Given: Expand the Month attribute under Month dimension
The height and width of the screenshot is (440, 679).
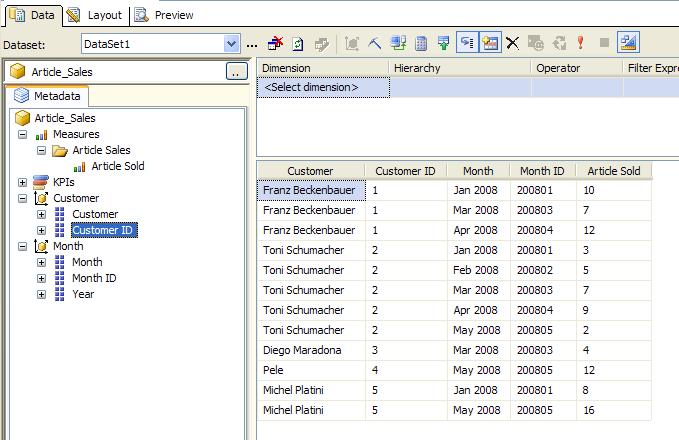Looking at the screenshot, I should 42,262.
